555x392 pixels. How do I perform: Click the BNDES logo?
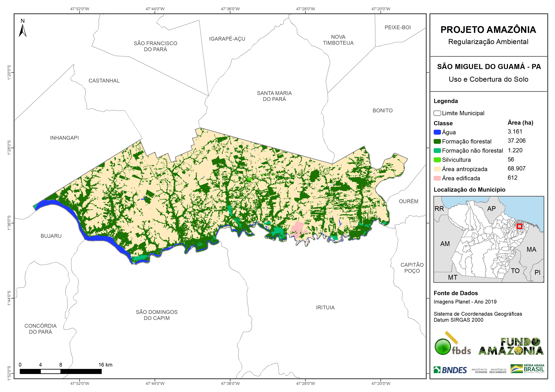[x=450, y=370]
